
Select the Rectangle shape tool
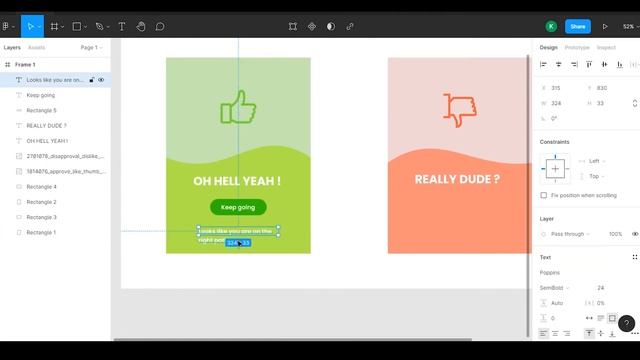point(76,27)
